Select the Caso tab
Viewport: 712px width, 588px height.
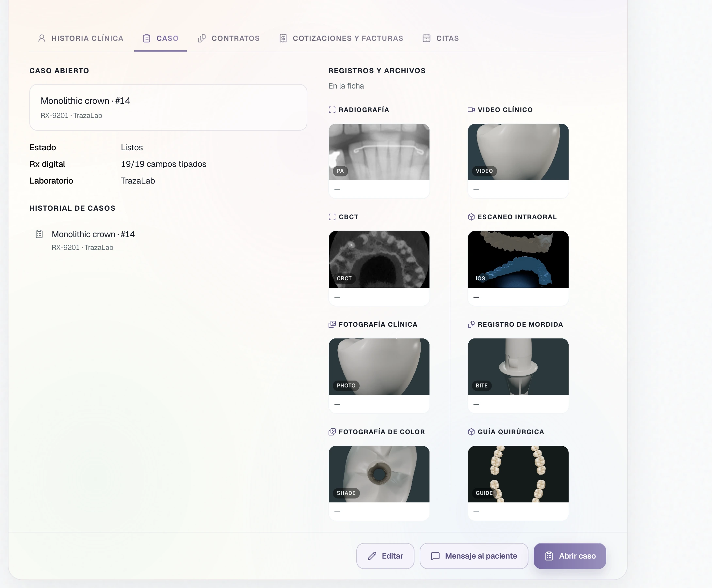pos(160,38)
